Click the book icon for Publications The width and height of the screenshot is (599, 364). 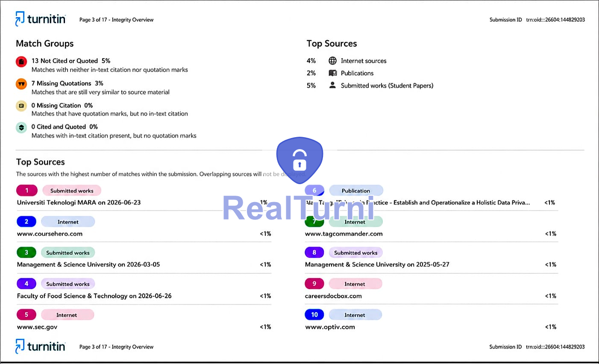tap(332, 73)
